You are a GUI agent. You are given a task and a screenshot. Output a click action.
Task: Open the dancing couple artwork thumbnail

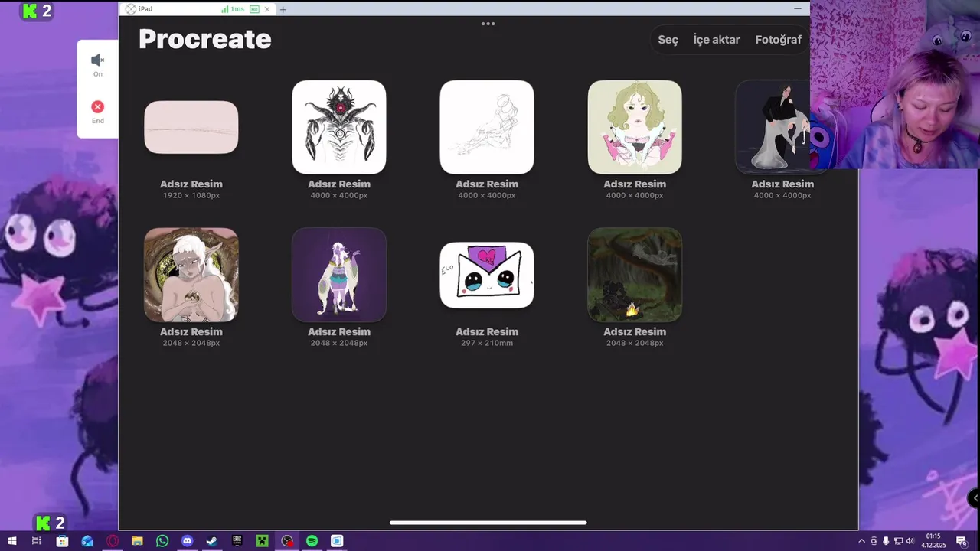[773, 127]
